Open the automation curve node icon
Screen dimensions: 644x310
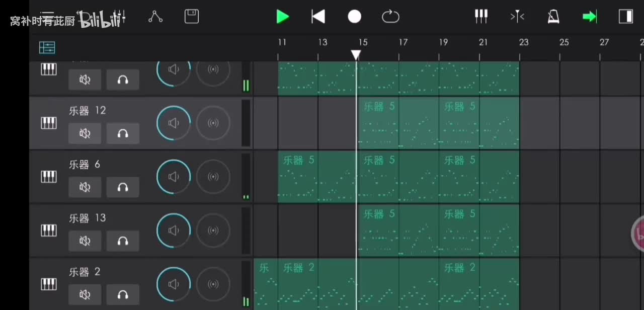pyautogui.click(x=155, y=17)
